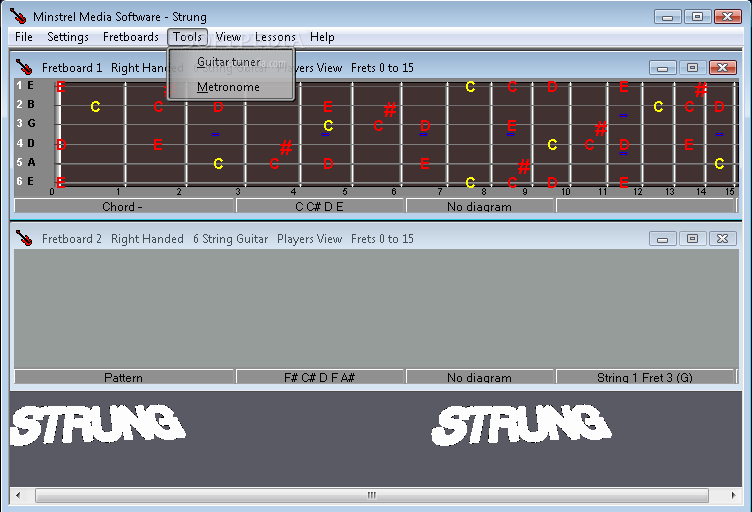Minimize the Fretboard 1 window
This screenshot has width=752, height=512.
click(662, 68)
